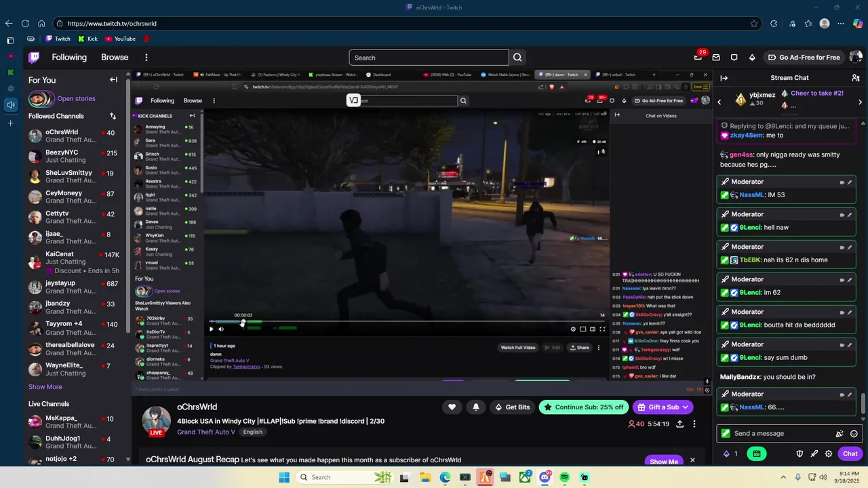Dismiss the August Recap banner

(x=692, y=460)
